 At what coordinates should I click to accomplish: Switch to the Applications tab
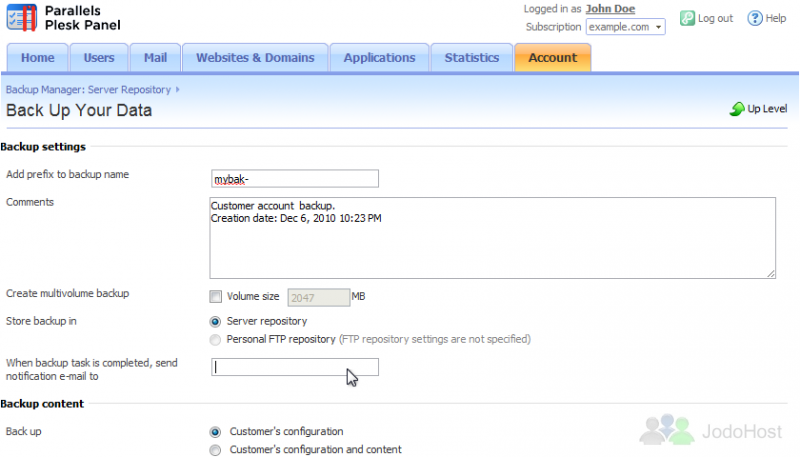point(380,58)
